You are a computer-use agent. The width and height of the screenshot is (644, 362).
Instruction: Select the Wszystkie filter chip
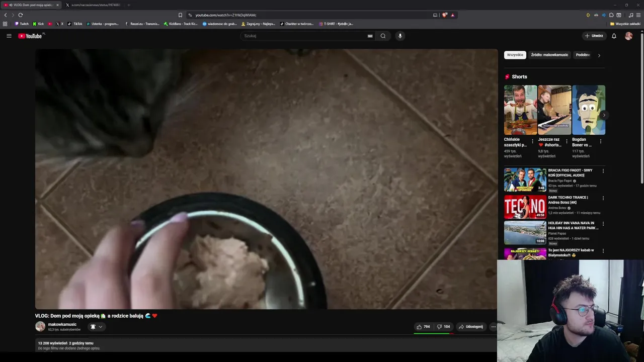coord(515,55)
